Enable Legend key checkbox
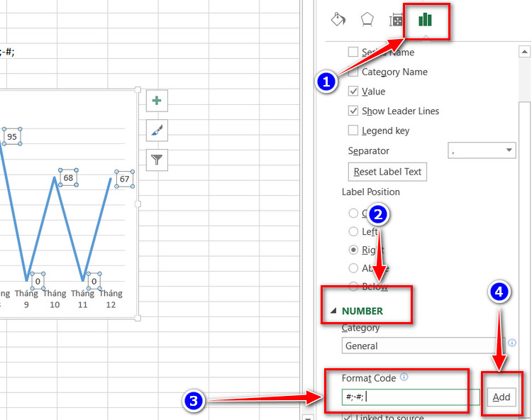This screenshot has height=420, width=532. click(353, 131)
